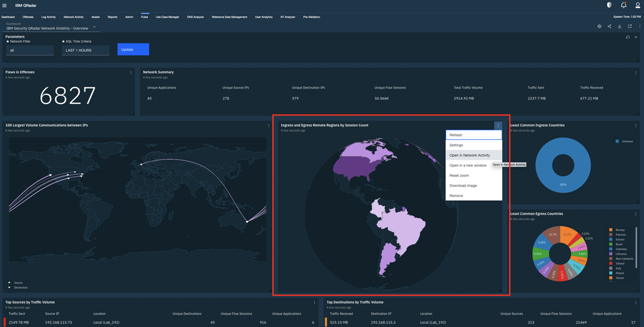The width and height of the screenshot is (644, 327).
Task: Open the Use Case Manager tab
Action: [x=168, y=17]
